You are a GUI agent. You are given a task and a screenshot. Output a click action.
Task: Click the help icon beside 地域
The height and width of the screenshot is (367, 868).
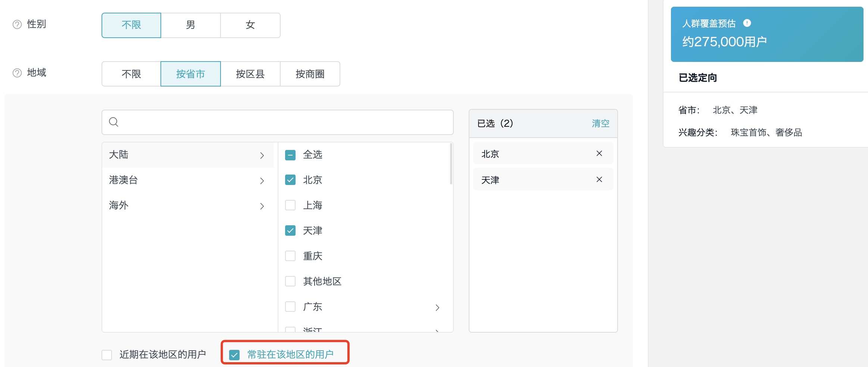[x=17, y=73]
